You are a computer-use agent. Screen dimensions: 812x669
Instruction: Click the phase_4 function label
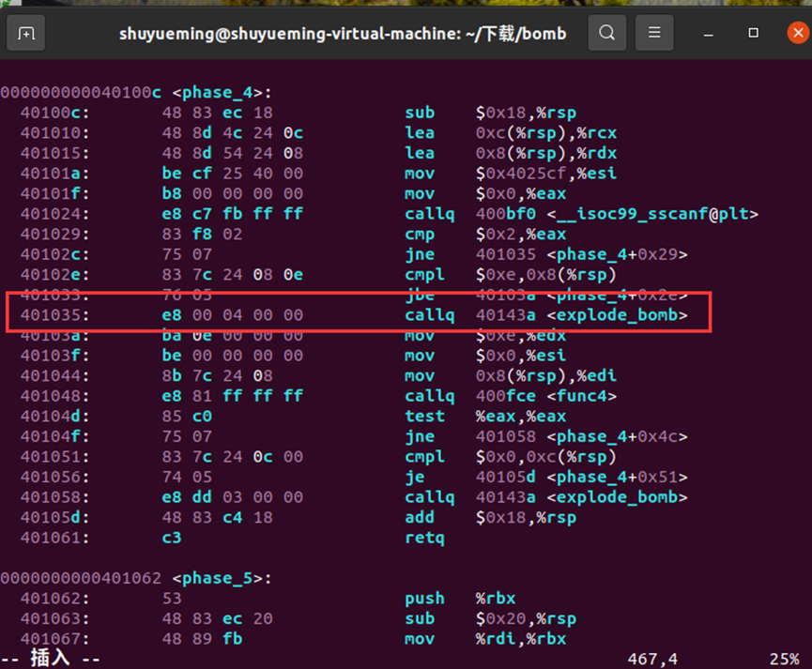tap(217, 92)
